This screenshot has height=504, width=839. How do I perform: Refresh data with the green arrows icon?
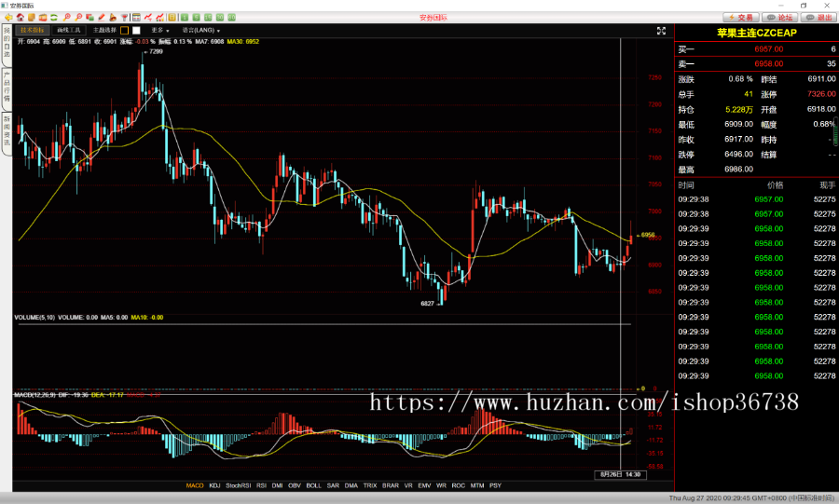(54, 18)
